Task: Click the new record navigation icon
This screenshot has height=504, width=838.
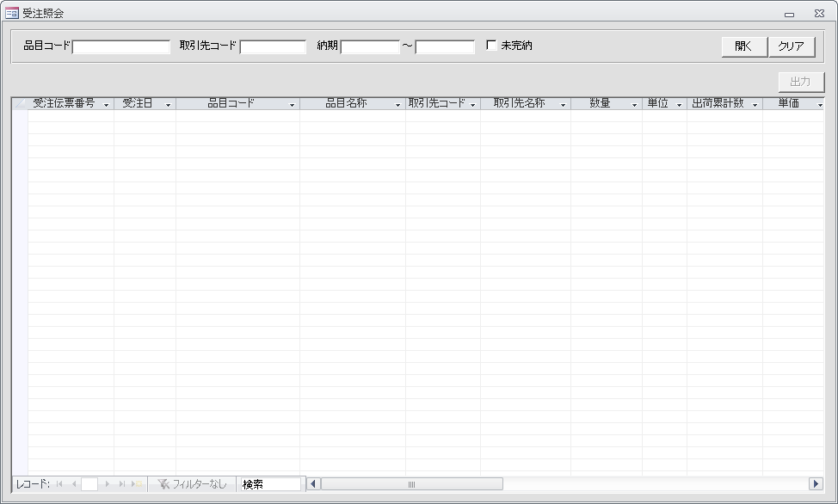Action: pyautogui.click(x=137, y=484)
